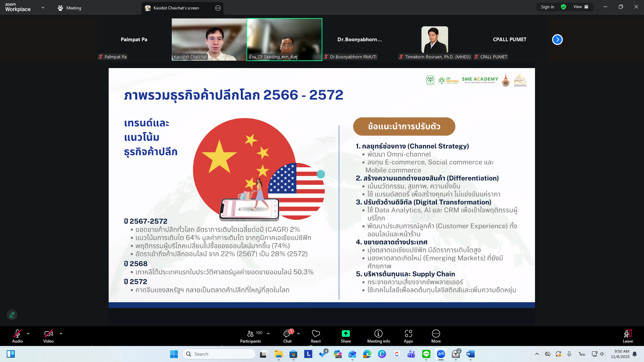Click the green Share screen icon

coord(345,334)
